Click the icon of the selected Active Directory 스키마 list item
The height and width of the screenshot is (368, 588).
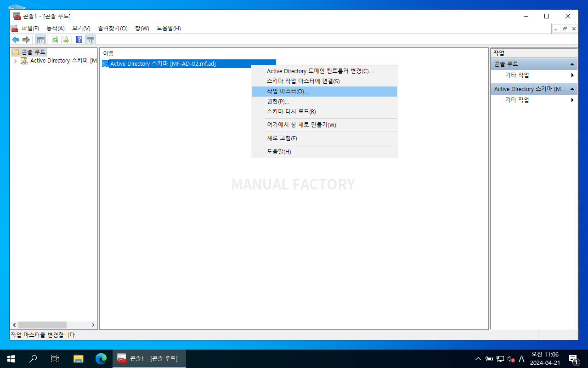106,64
